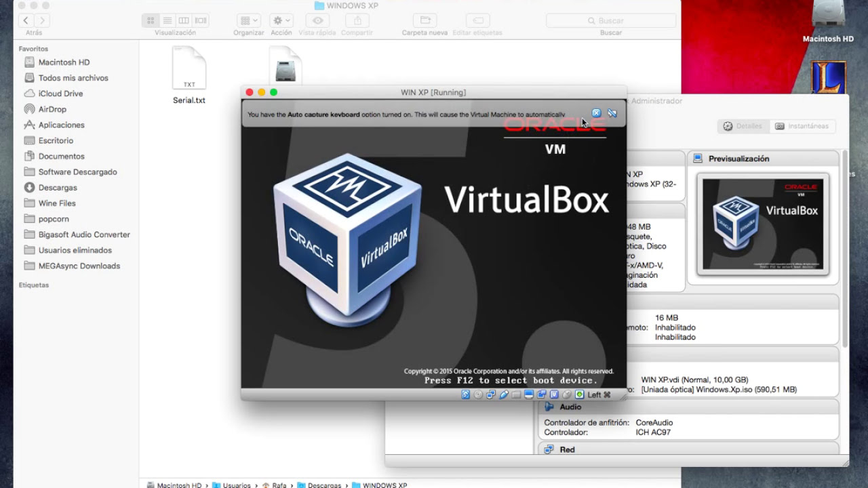Click Macintosh HD in Finder path bar
Viewport: 868px width, 488px height.
click(174, 485)
